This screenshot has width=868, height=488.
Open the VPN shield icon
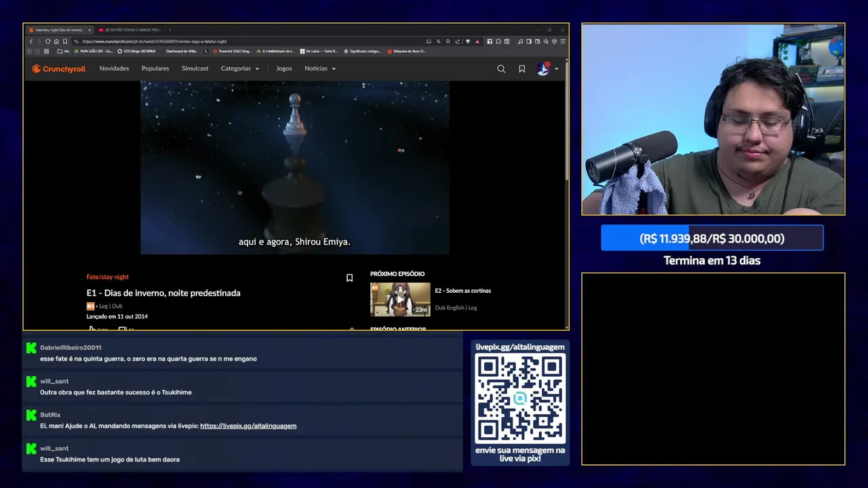point(555,41)
